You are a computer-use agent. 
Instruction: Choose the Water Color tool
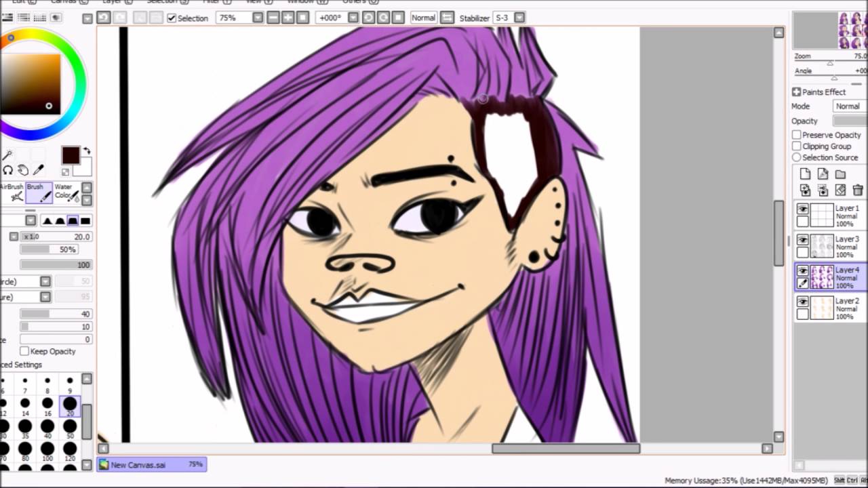(66, 192)
